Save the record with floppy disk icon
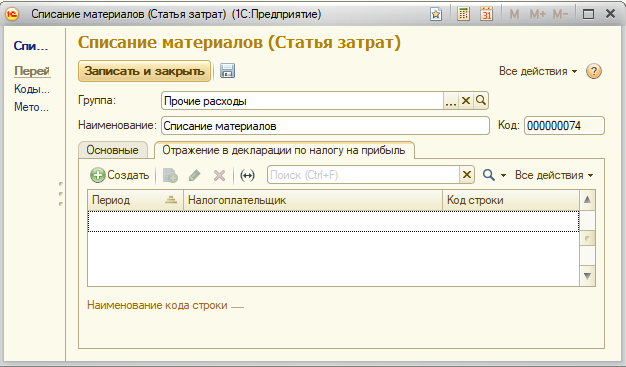 [227, 71]
